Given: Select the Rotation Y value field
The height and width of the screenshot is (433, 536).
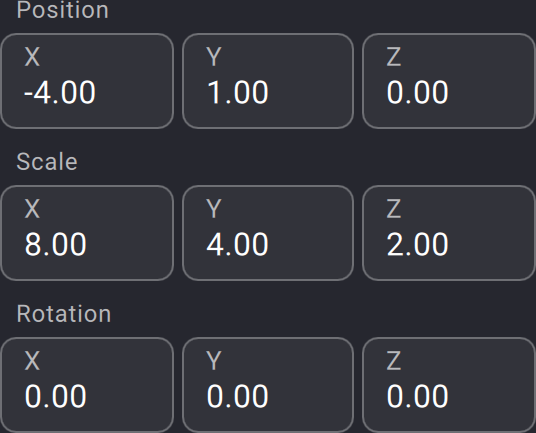Looking at the screenshot, I should point(268,385).
